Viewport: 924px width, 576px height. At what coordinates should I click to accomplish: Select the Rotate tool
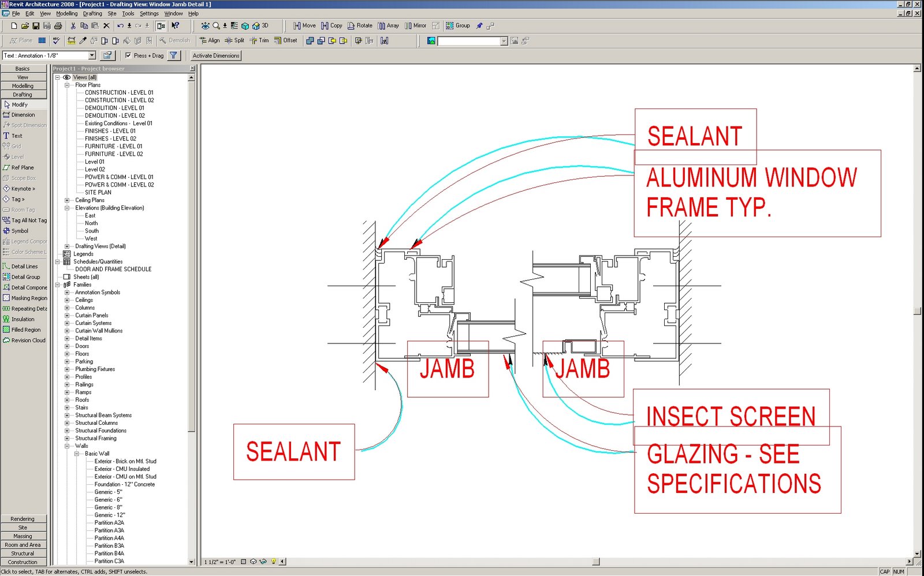pos(360,26)
